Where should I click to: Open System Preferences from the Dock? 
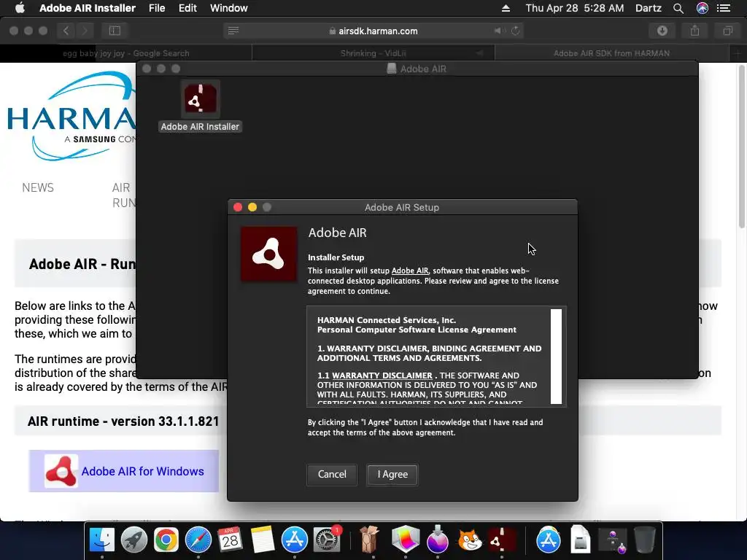click(327, 540)
